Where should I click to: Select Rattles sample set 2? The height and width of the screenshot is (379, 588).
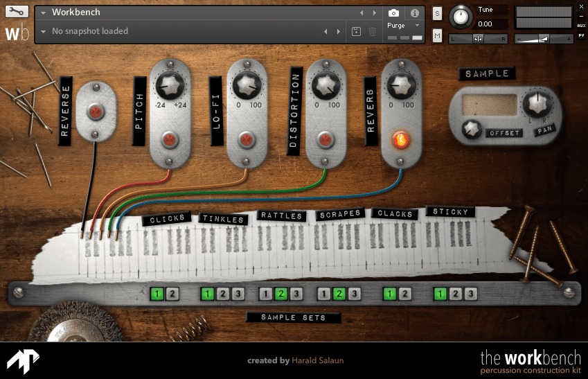(281, 294)
